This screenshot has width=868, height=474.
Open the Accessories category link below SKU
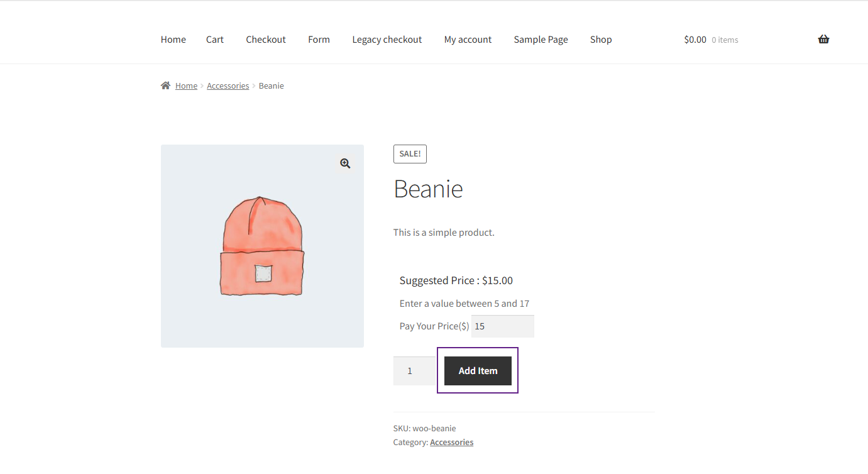click(451, 442)
